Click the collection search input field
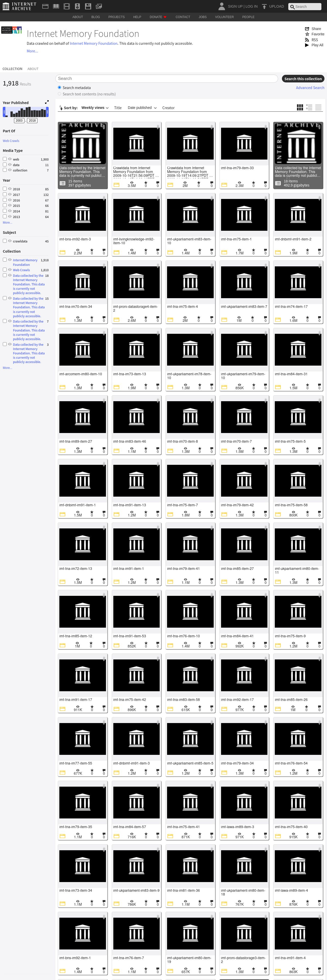 point(167,78)
